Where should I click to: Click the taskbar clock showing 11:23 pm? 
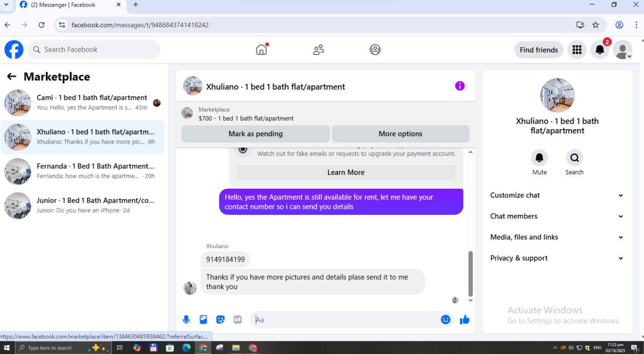(x=615, y=348)
